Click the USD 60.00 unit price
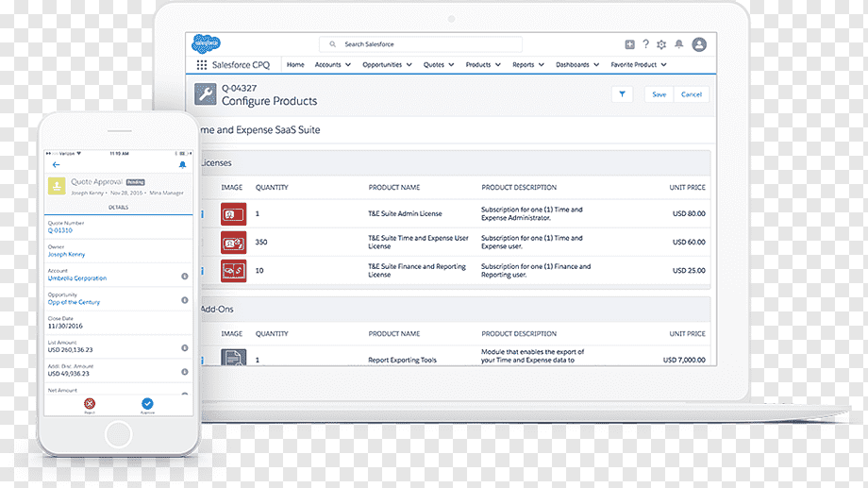 [689, 242]
